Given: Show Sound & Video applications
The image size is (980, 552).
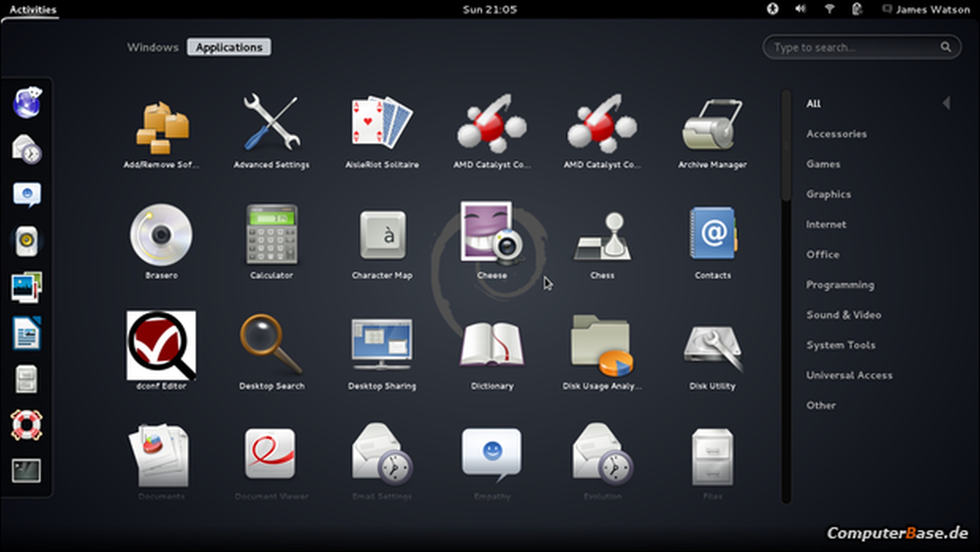Looking at the screenshot, I should 843,315.
